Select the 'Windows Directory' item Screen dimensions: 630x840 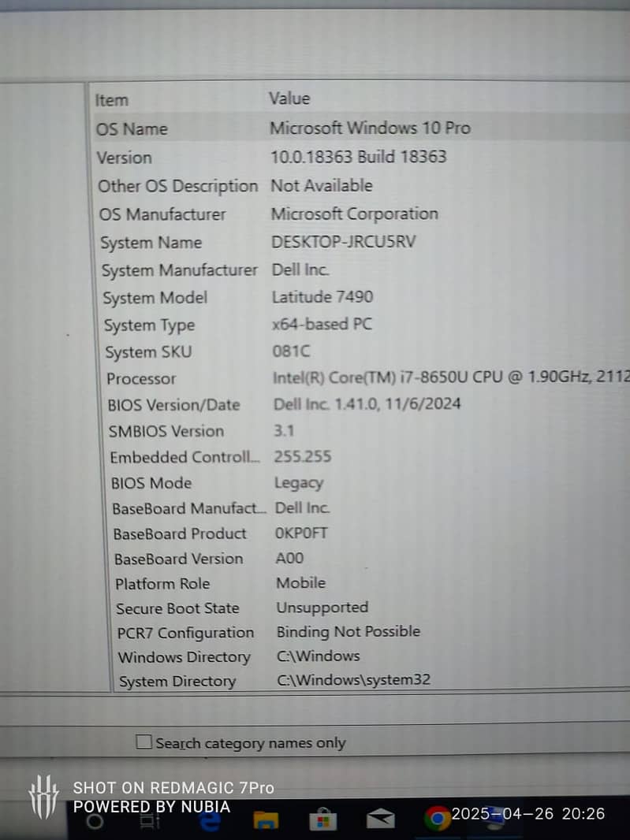[x=185, y=657]
